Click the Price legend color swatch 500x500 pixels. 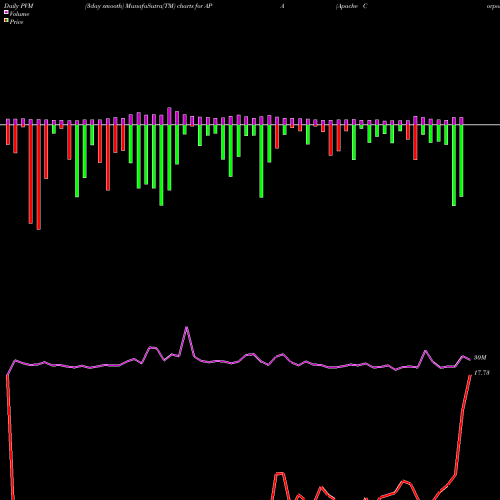[x=6, y=21]
